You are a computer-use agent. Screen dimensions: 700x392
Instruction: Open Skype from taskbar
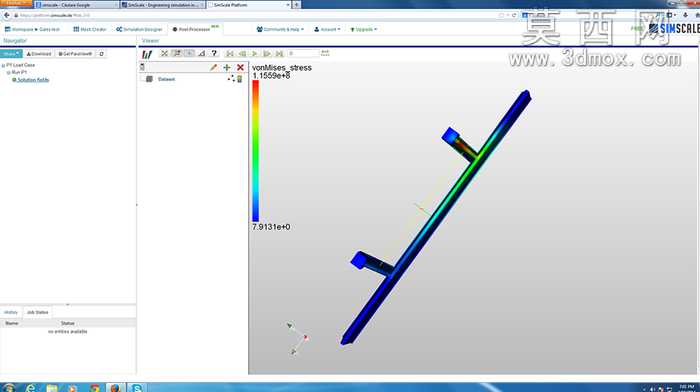(x=137, y=388)
